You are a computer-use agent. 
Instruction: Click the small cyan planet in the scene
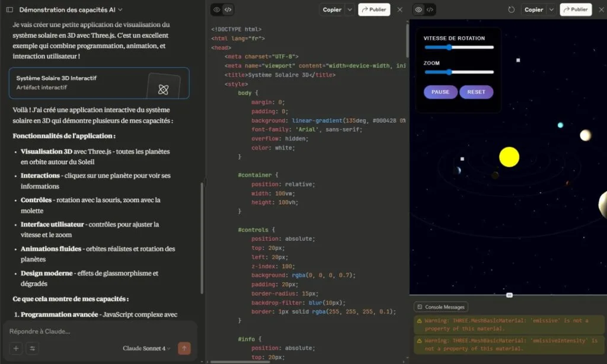coord(560,125)
